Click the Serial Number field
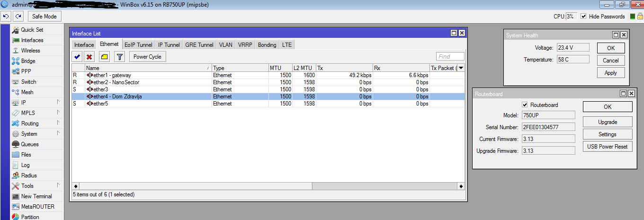 point(548,127)
